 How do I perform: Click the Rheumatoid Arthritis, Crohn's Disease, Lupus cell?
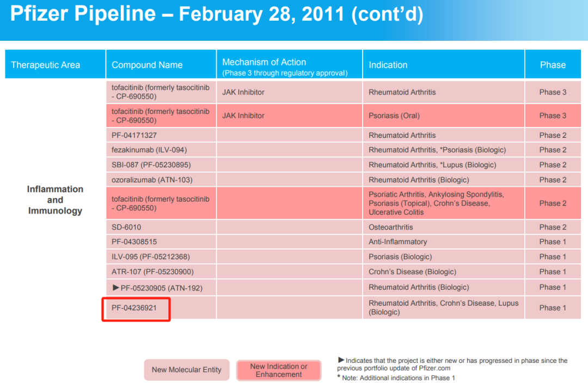444,308
